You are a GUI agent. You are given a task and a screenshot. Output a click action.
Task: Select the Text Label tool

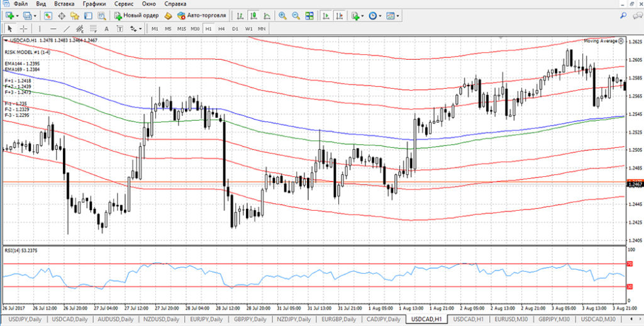[x=119, y=28]
